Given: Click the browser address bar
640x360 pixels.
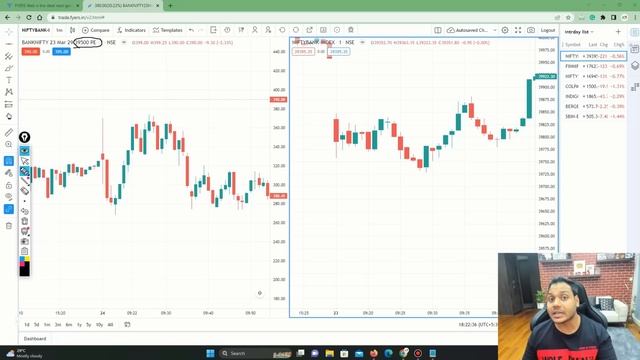Looking at the screenshot, I should tap(302, 18).
